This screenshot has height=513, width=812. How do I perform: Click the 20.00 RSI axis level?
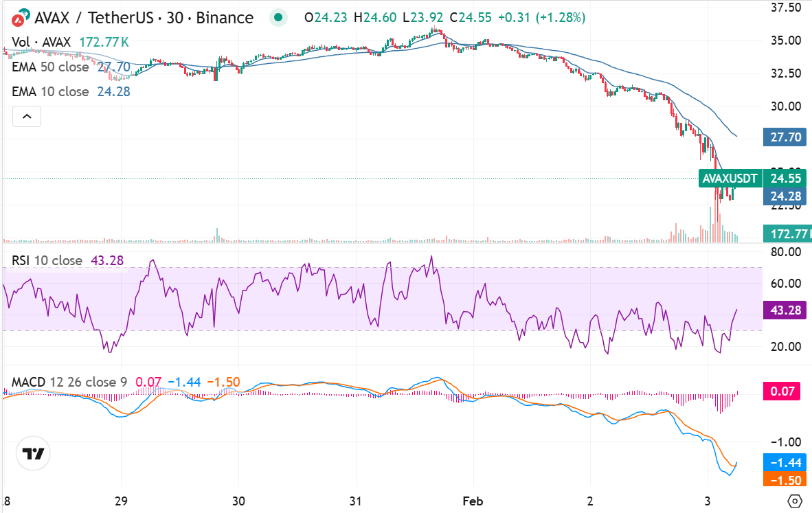786,346
